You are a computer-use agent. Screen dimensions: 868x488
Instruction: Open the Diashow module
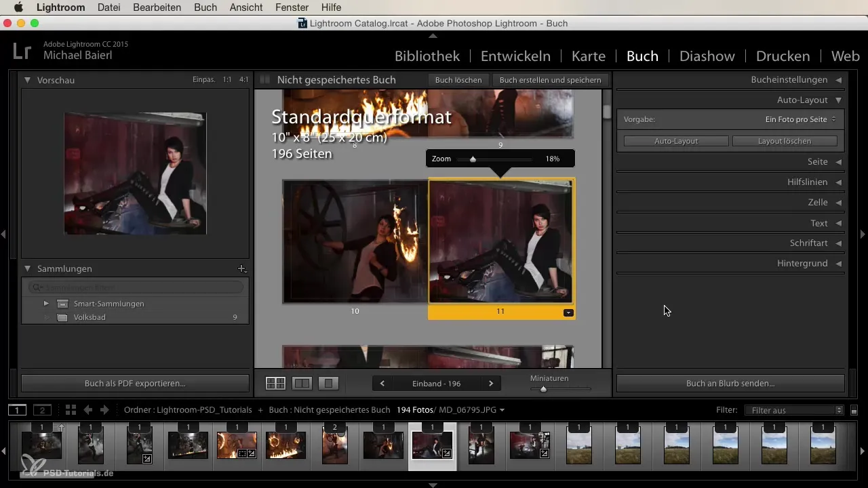pyautogui.click(x=707, y=56)
